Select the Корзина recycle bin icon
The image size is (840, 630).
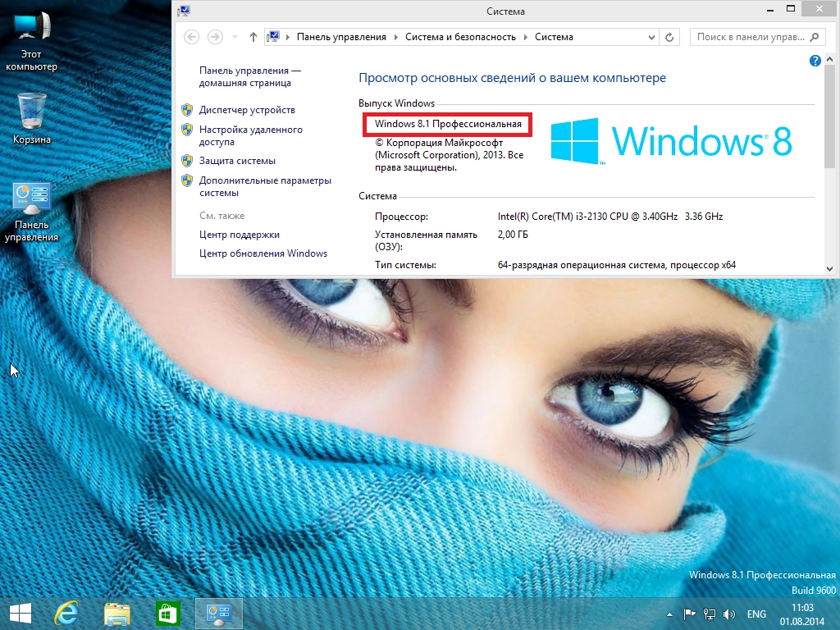tap(32, 119)
